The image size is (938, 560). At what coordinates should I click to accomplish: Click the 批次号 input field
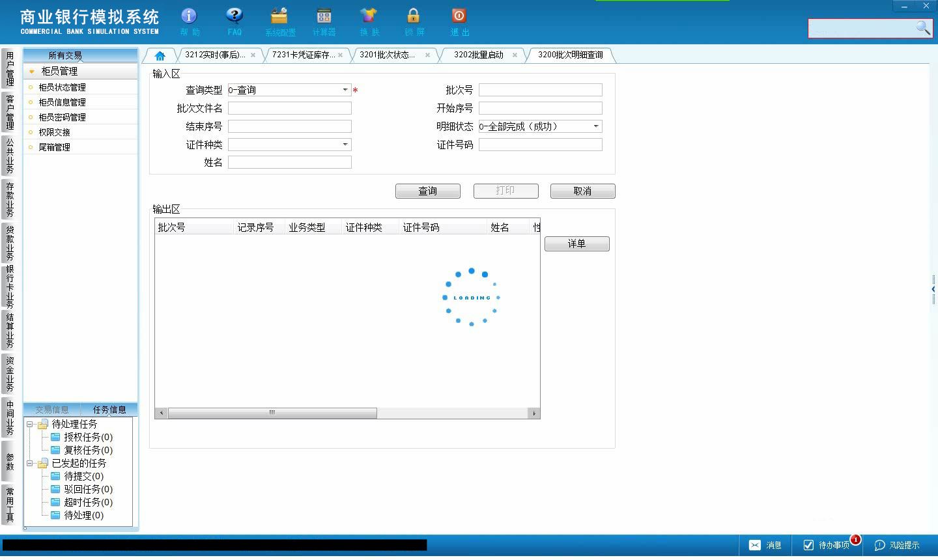click(x=541, y=90)
